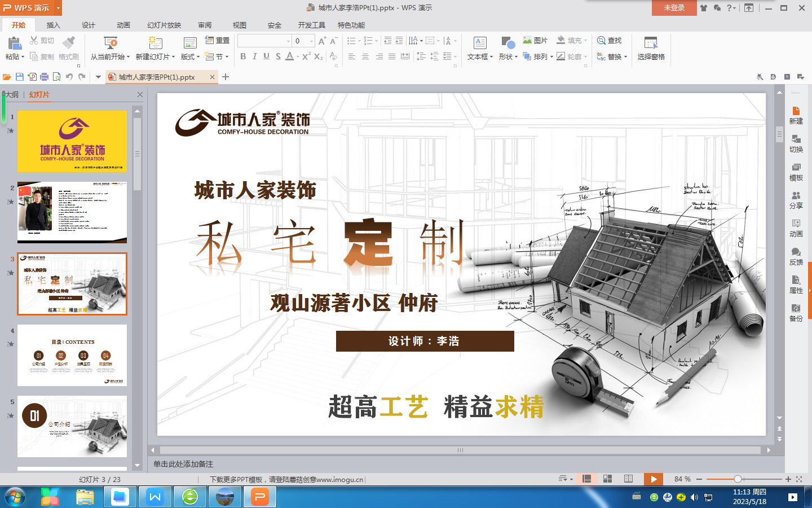Insert a picture with 图片
The height and width of the screenshot is (508, 812).
pyautogui.click(x=535, y=41)
